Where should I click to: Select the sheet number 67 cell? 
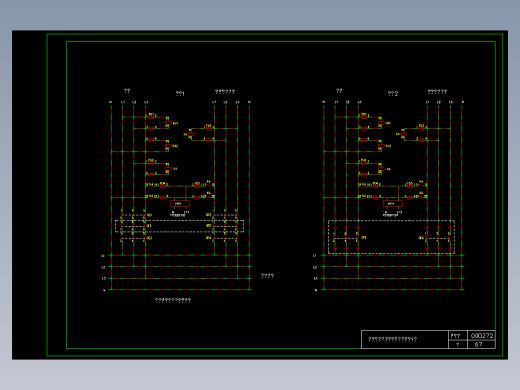tap(482, 344)
